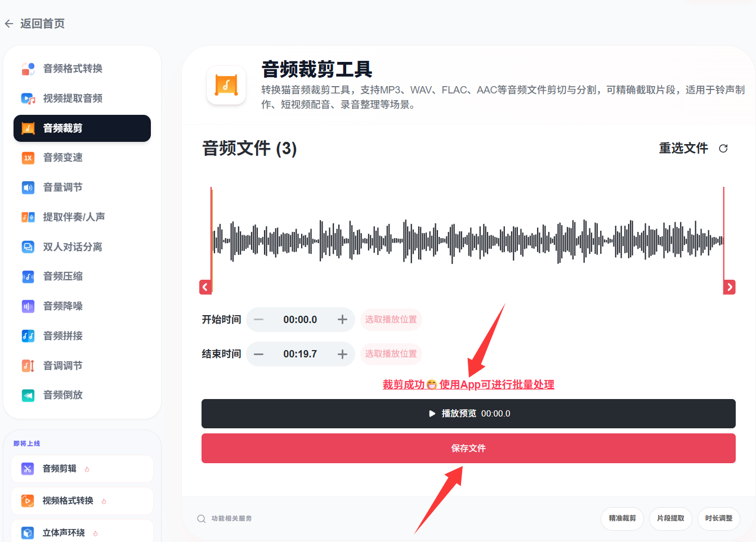Decrease end time with the minus stepper
Viewport: 756px width, 542px height.
[x=258, y=354]
